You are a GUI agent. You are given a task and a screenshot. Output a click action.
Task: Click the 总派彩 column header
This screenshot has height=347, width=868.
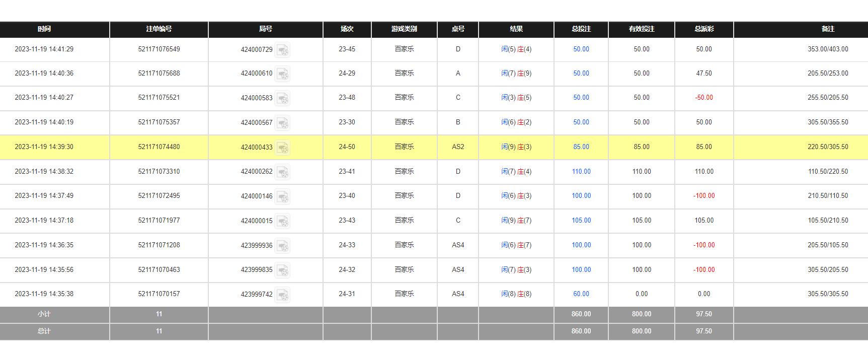pos(704,29)
